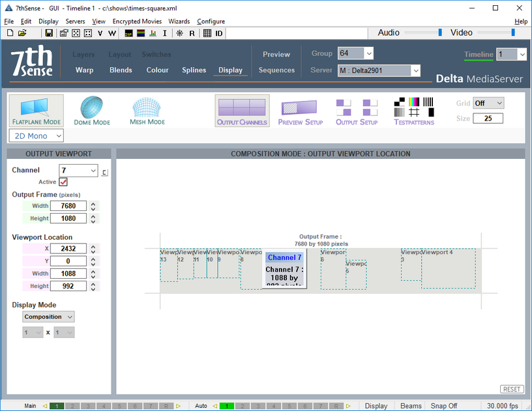The width and height of the screenshot is (532, 411).
Task: Select Auto timeline button R
Action: (336, 406)
